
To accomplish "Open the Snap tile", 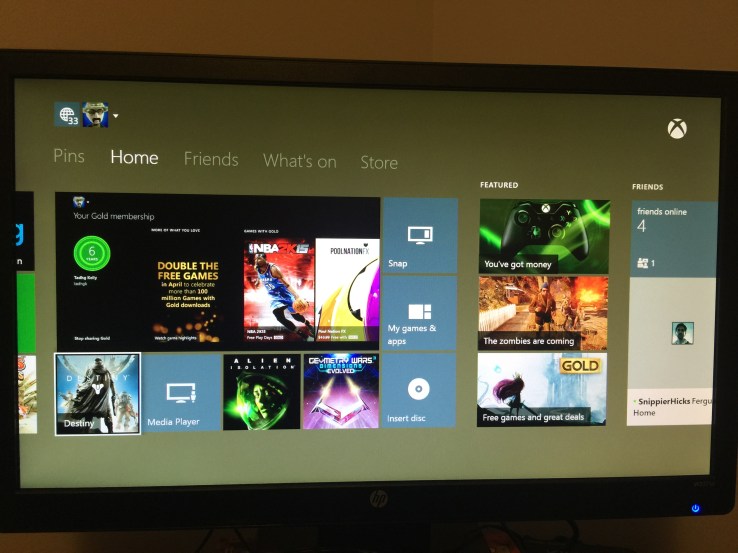I will tap(420, 235).
